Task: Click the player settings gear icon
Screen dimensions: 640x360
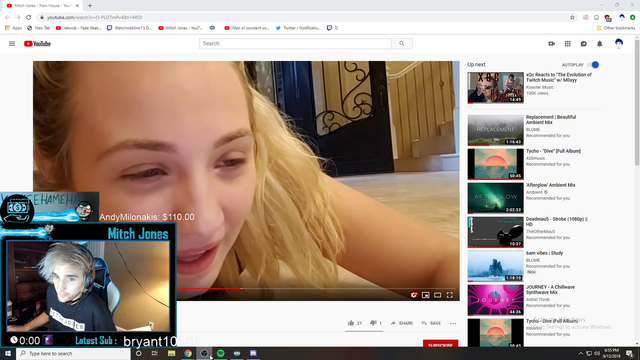Action: pos(414,295)
